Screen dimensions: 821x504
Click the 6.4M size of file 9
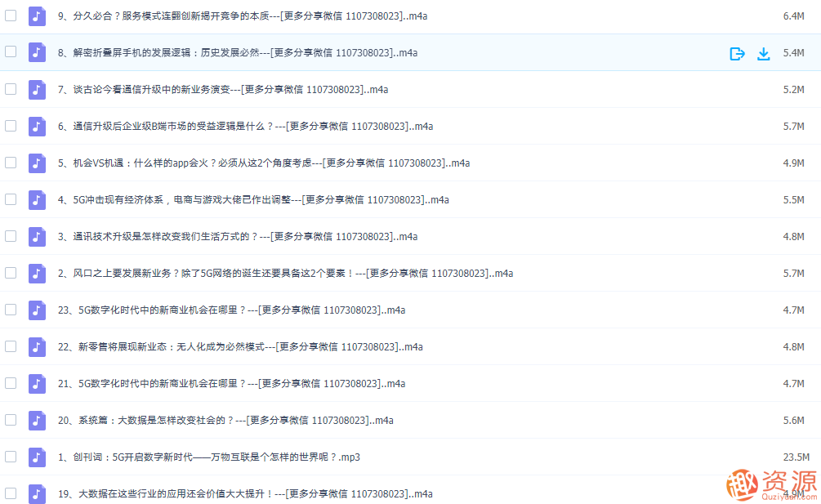794,16
